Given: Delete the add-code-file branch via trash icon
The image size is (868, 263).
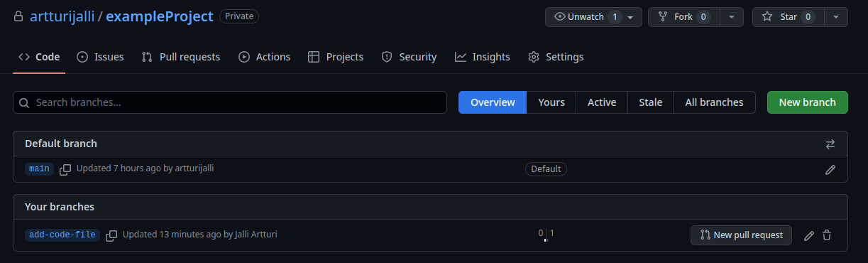Looking at the screenshot, I should point(827,235).
